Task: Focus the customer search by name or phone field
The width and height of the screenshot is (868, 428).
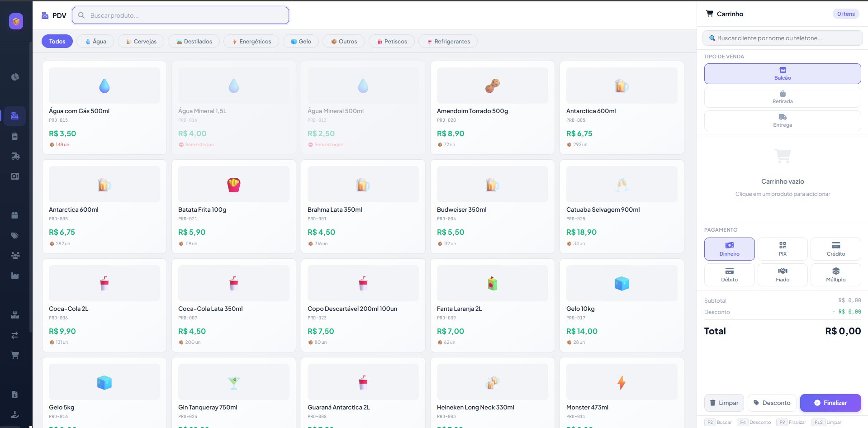Action: [783, 38]
